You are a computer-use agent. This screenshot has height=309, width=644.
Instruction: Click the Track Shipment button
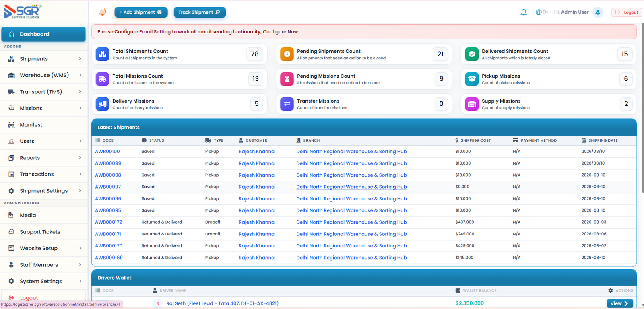point(200,12)
